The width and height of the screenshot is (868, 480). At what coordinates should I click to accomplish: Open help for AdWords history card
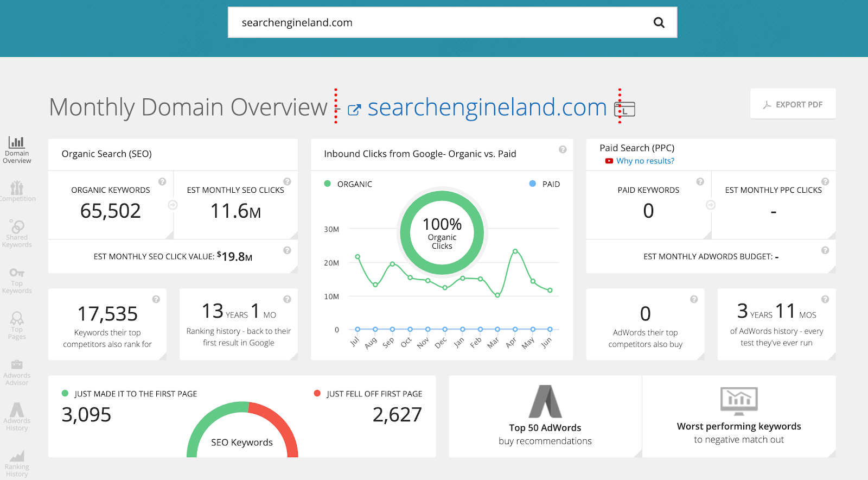[x=825, y=299]
